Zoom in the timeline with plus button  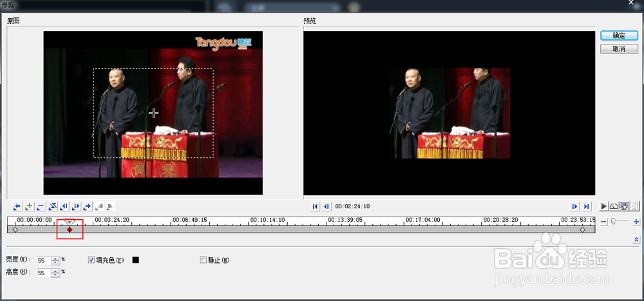(636, 222)
